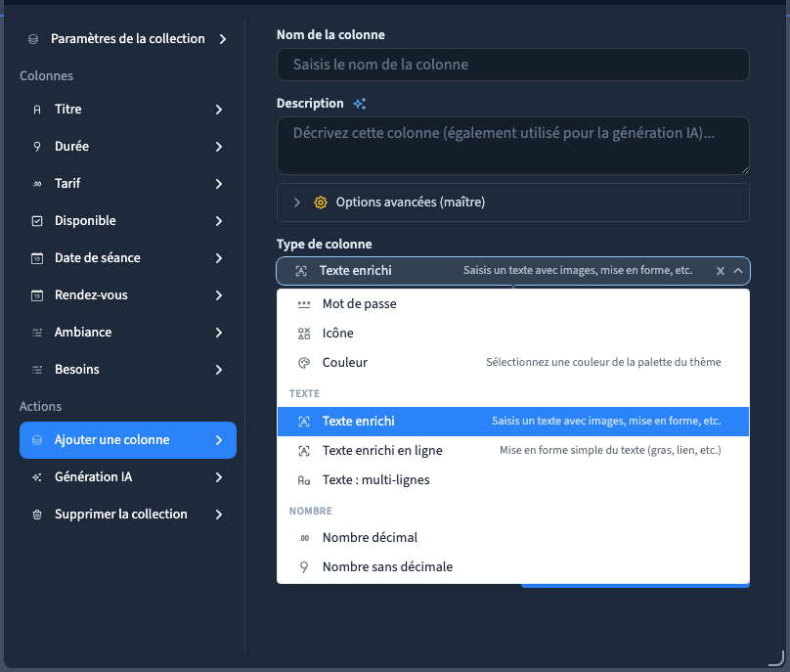Open Ajouter une colonne action
The width and height of the screenshot is (790, 672).
[x=128, y=440]
